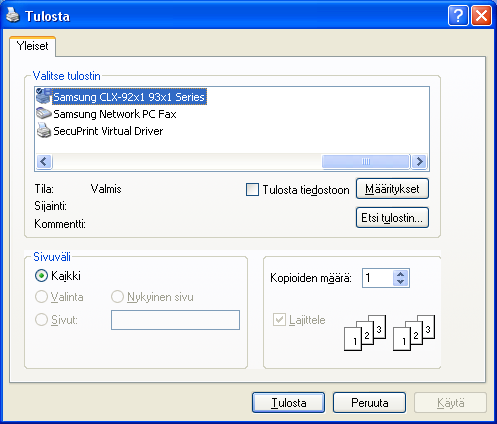Select the Samsung CLX-92x1 93x1 Series printer icon
Image resolution: width=497 pixels, height=424 pixels.
(44, 96)
